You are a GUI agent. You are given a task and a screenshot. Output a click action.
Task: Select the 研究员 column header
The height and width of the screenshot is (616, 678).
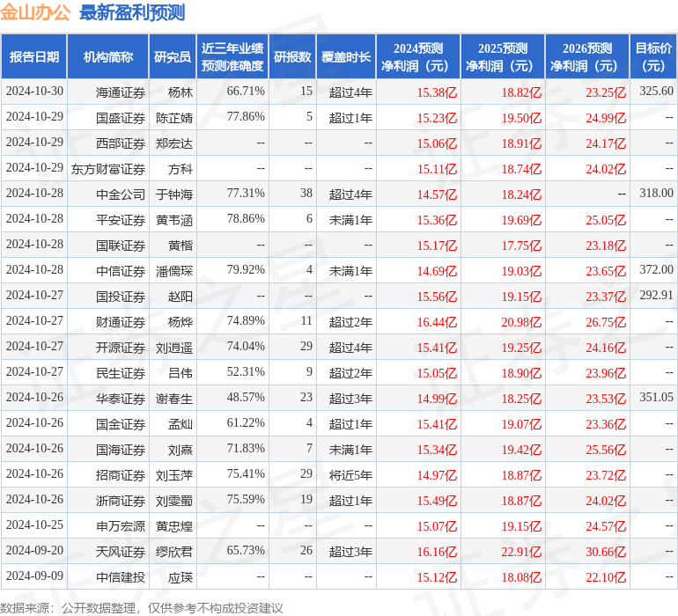coord(173,56)
